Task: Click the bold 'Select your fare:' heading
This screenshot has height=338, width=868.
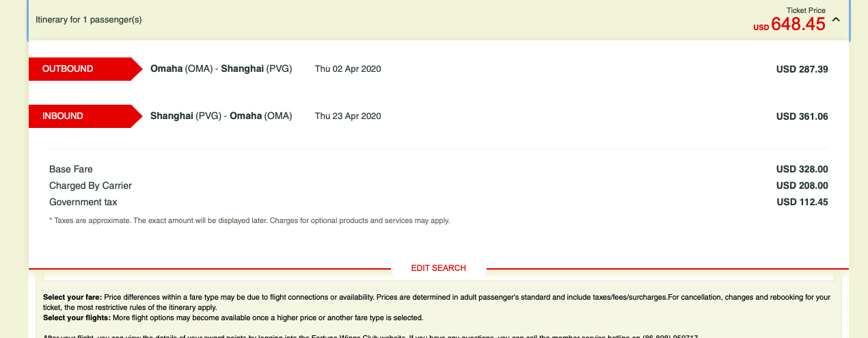Action: pyautogui.click(x=72, y=297)
